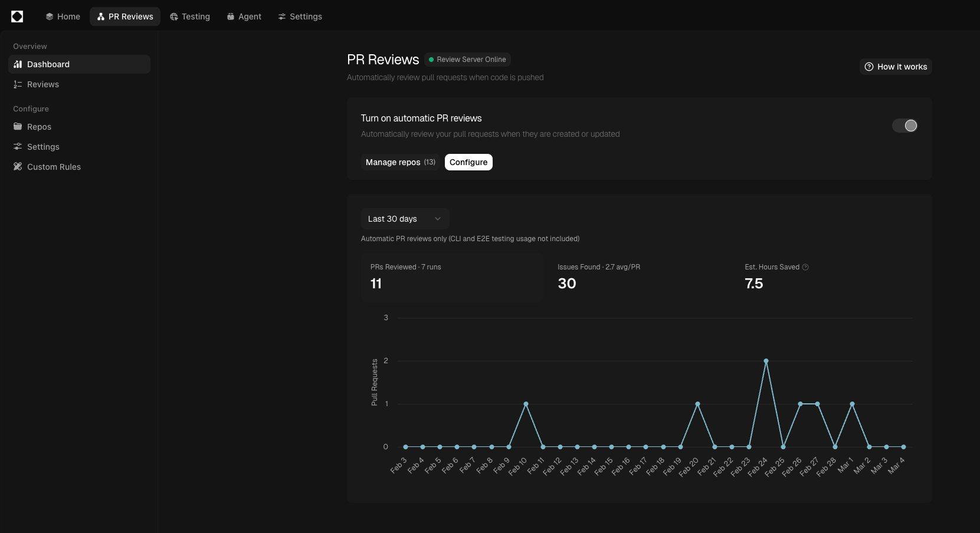This screenshot has width=980, height=533.
Task: Click the app logo icon
Action: click(17, 17)
